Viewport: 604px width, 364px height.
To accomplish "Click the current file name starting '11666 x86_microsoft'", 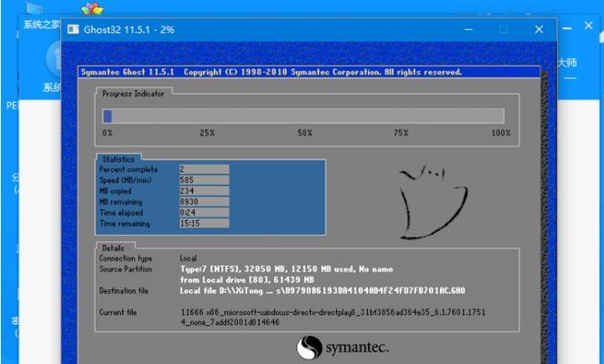I will (333, 312).
